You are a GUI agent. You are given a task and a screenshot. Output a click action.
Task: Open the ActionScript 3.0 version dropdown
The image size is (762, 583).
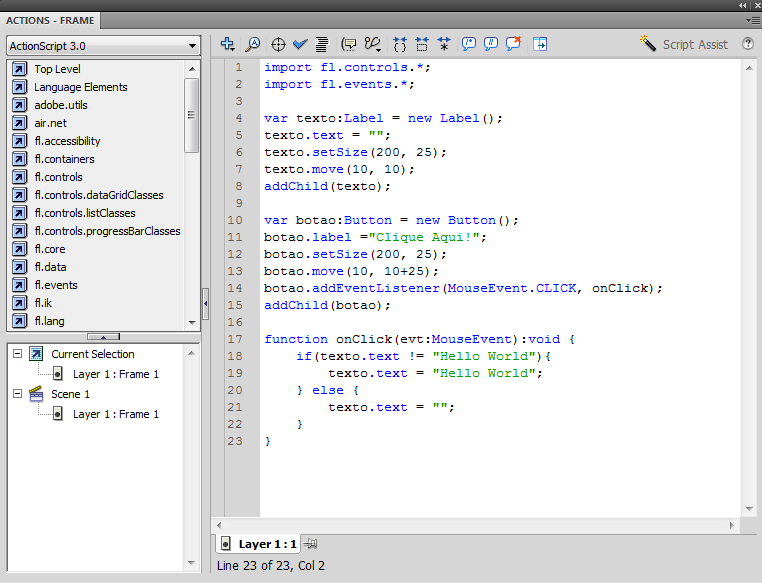[103, 46]
